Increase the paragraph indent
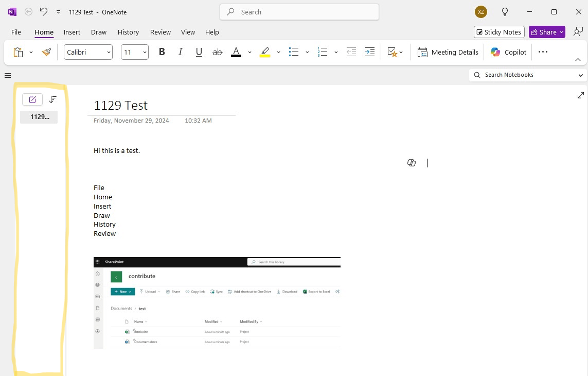This screenshot has width=588, height=376. pos(369,52)
